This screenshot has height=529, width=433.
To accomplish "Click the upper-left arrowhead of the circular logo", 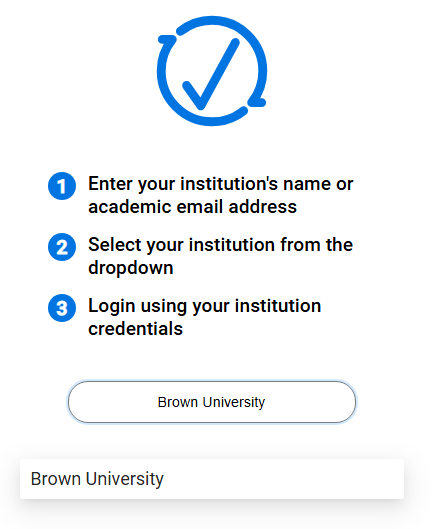I will (167, 40).
